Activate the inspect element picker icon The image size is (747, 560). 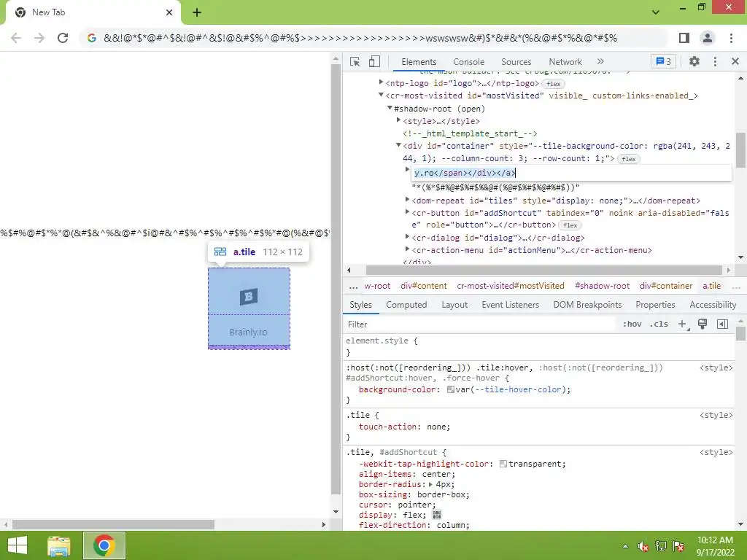(x=355, y=62)
